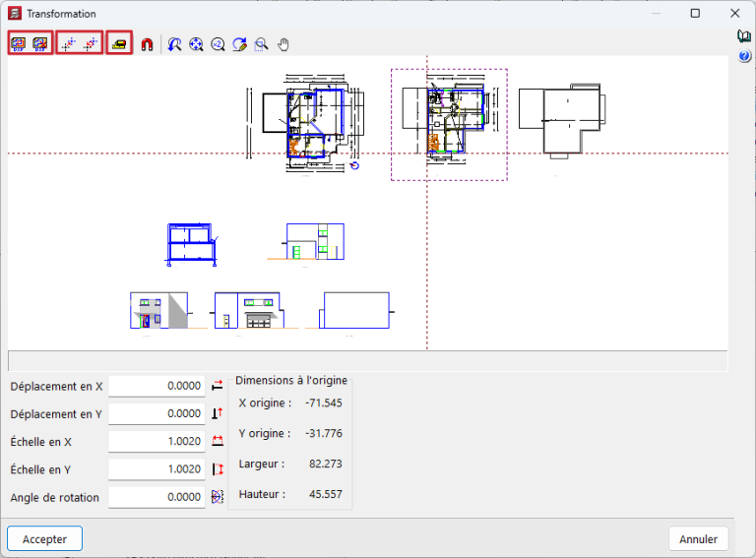Click the blue question mark help icon

[744, 56]
